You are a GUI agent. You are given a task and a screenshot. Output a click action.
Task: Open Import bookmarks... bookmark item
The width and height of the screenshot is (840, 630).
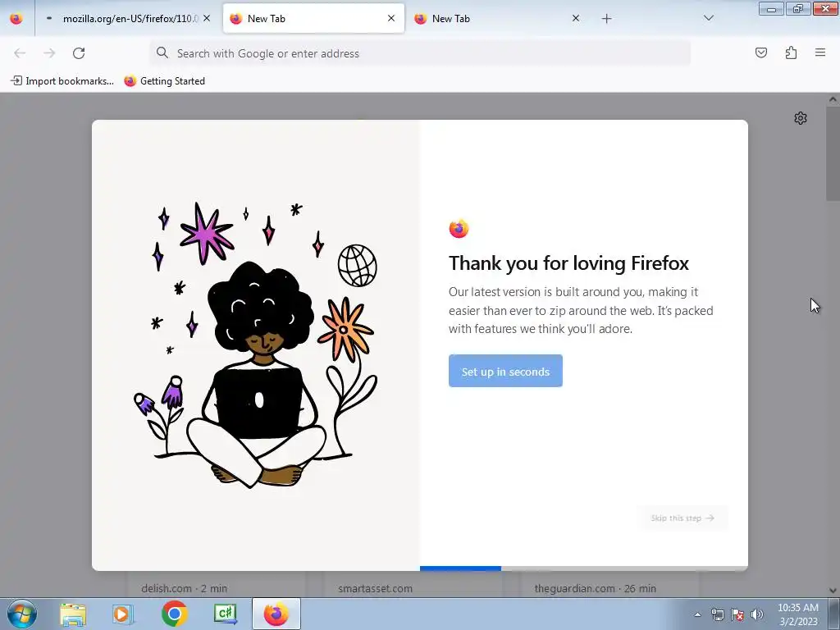pos(62,81)
